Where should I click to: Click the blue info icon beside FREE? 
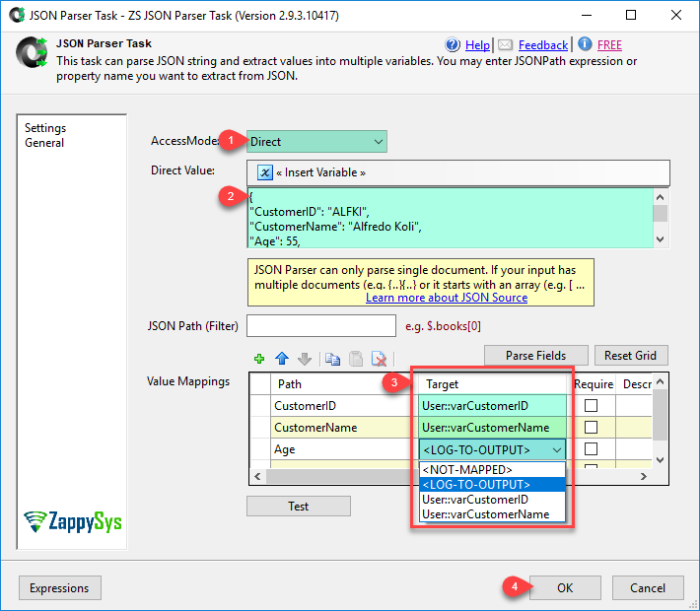(585, 44)
